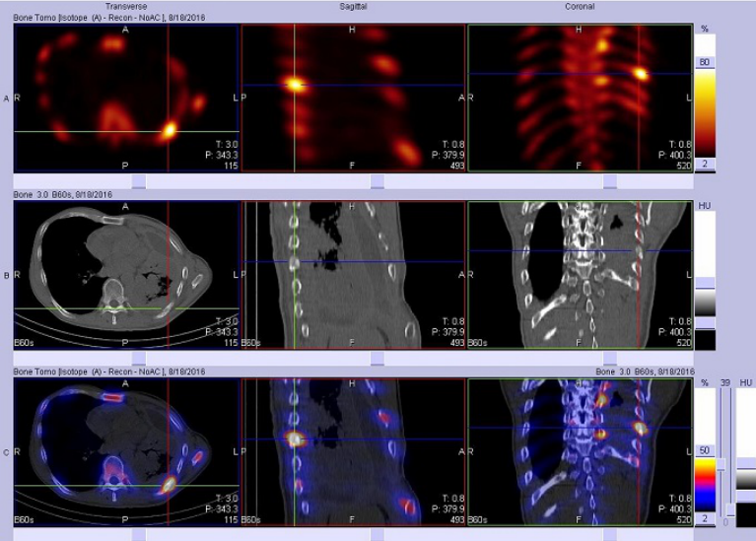Open the Sagittal CT view in row B
Image resolution: width=756 pixels, height=541 pixels.
coord(352,274)
